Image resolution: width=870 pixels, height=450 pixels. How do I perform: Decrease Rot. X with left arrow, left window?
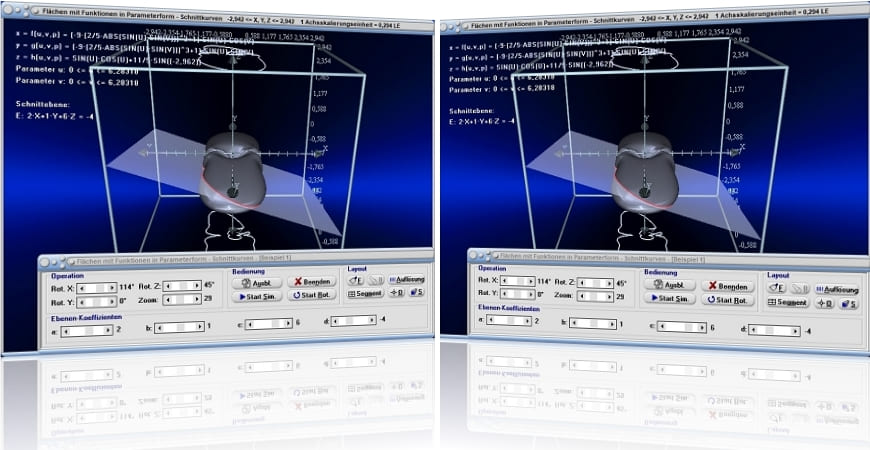(x=82, y=288)
